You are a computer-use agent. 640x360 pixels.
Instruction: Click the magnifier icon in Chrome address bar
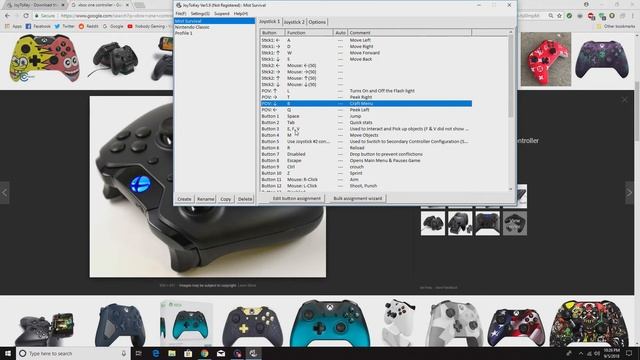coord(551,16)
